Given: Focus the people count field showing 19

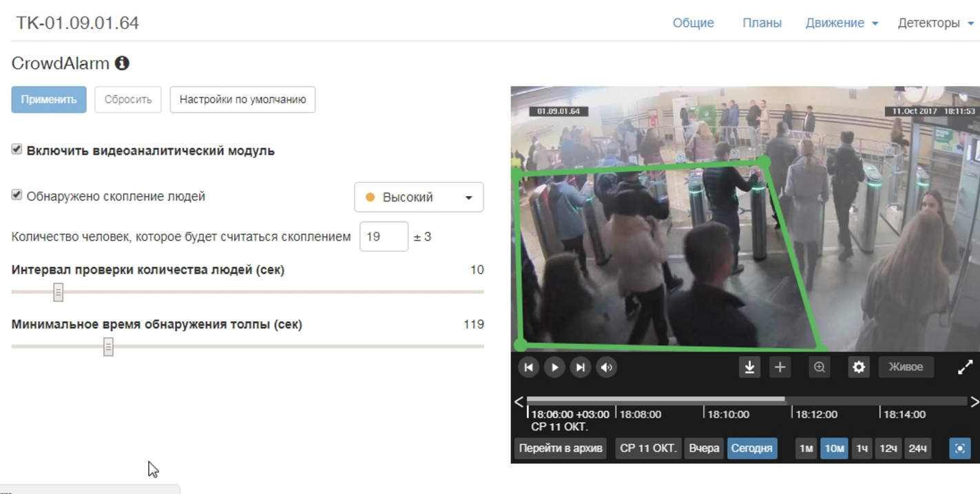Looking at the screenshot, I should 384,237.
